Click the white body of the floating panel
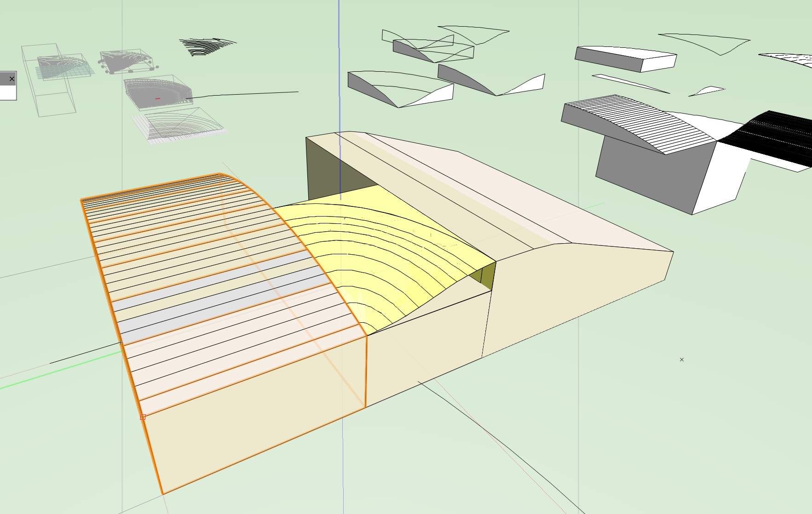The height and width of the screenshot is (514, 812). tap(8, 92)
